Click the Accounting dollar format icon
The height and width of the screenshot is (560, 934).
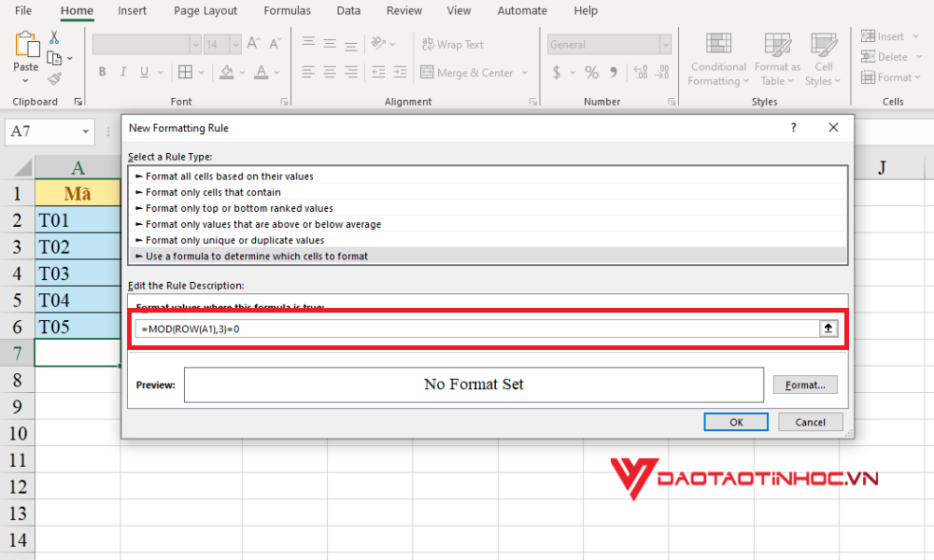click(x=557, y=72)
